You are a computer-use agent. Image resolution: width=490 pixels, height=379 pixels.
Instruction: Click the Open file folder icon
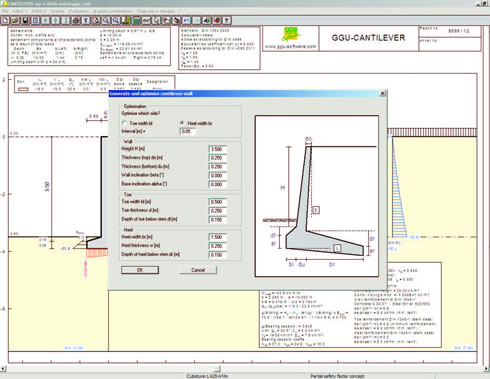coord(15,21)
